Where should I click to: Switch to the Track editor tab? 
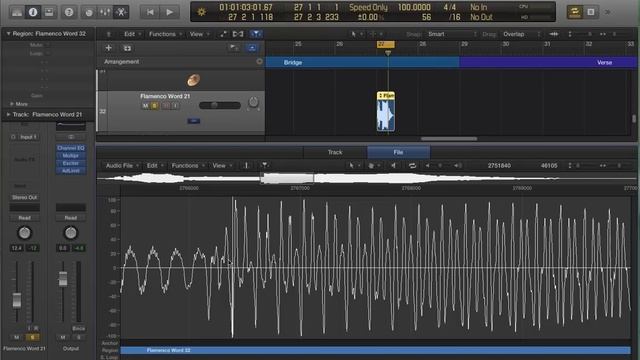click(335, 152)
